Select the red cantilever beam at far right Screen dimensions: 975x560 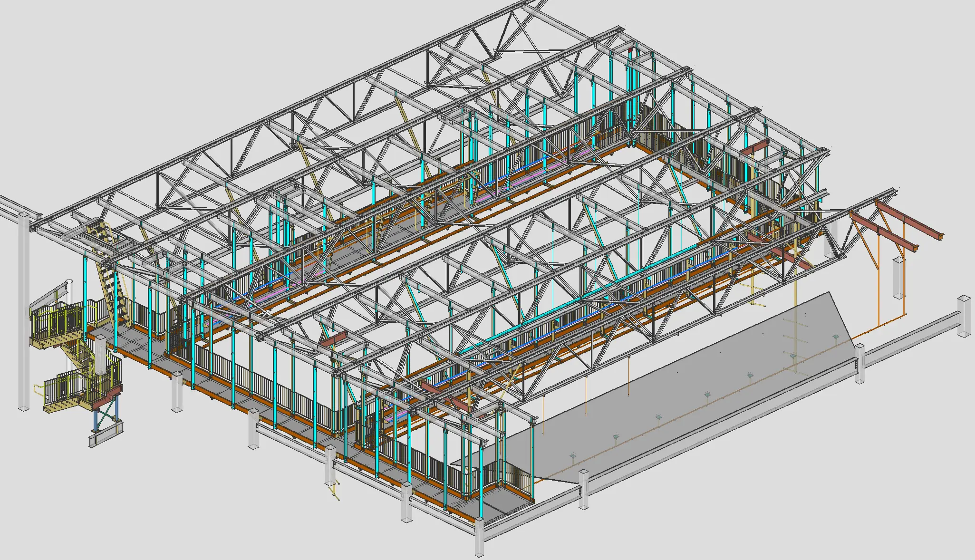[910, 222]
